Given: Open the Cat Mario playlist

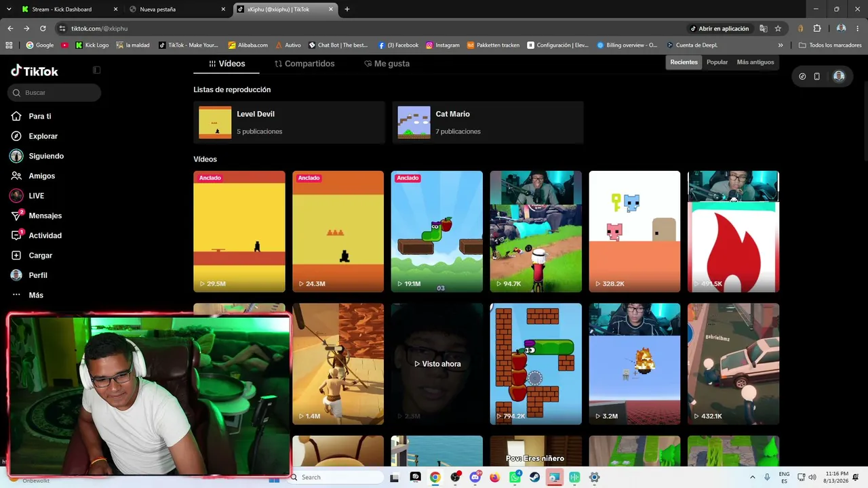Looking at the screenshot, I should pyautogui.click(x=488, y=123).
